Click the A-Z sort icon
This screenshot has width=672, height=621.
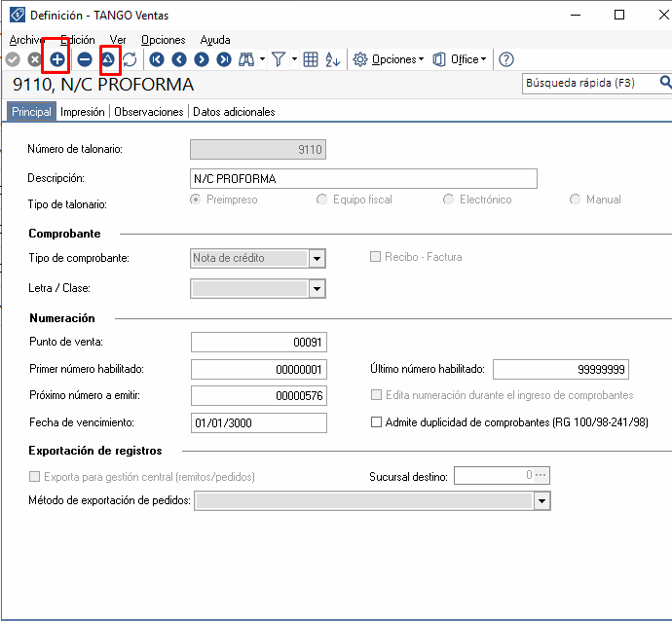coord(332,59)
